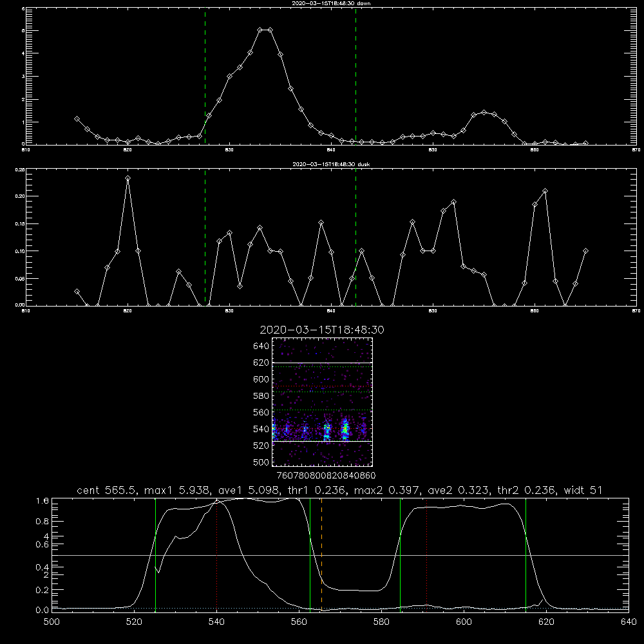Viewport: 644px width, 644px height.
Task: Click the 'max2 0.397' value
Action: click(x=386, y=490)
